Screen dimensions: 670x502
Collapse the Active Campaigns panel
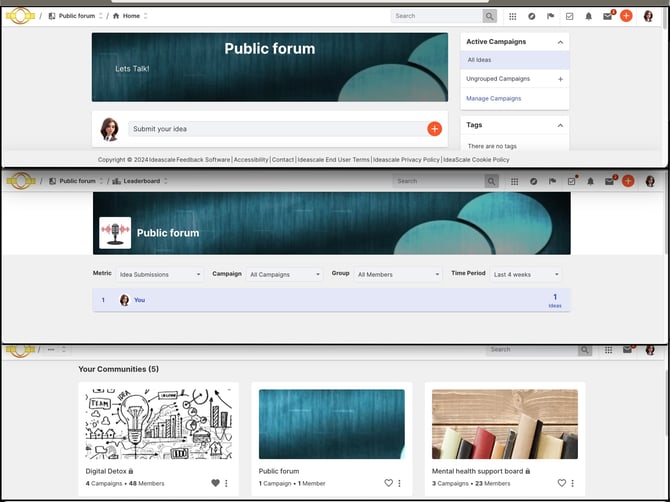pos(560,42)
